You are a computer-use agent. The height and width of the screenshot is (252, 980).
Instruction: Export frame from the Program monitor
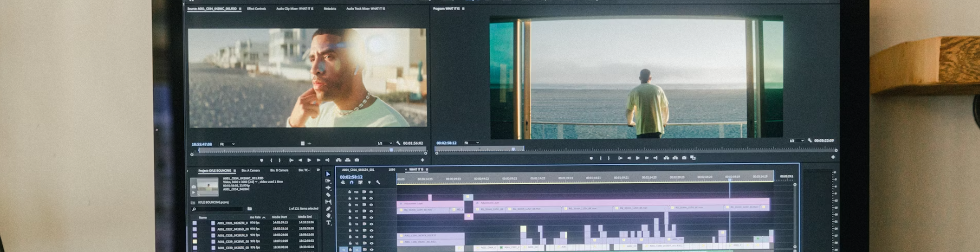[684, 158]
